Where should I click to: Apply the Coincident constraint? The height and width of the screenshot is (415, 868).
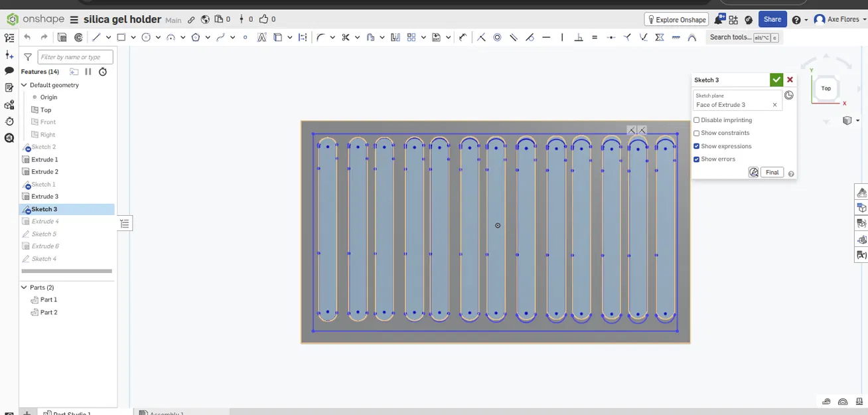point(481,37)
